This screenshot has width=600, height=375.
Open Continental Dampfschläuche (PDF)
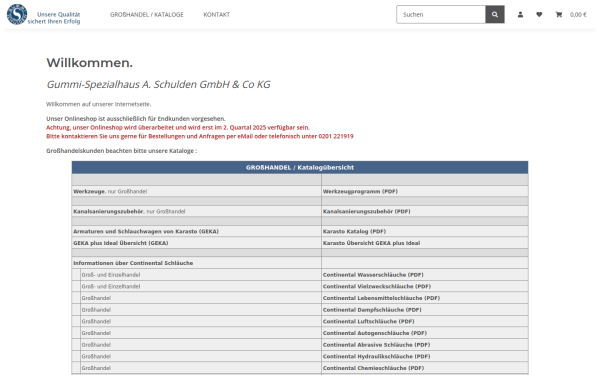click(x=372, y=310)
